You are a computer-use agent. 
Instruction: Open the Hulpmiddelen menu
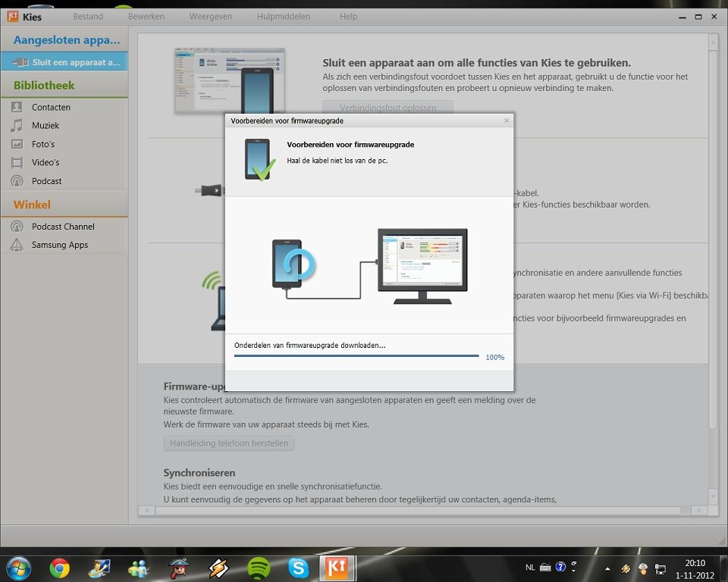283,17
